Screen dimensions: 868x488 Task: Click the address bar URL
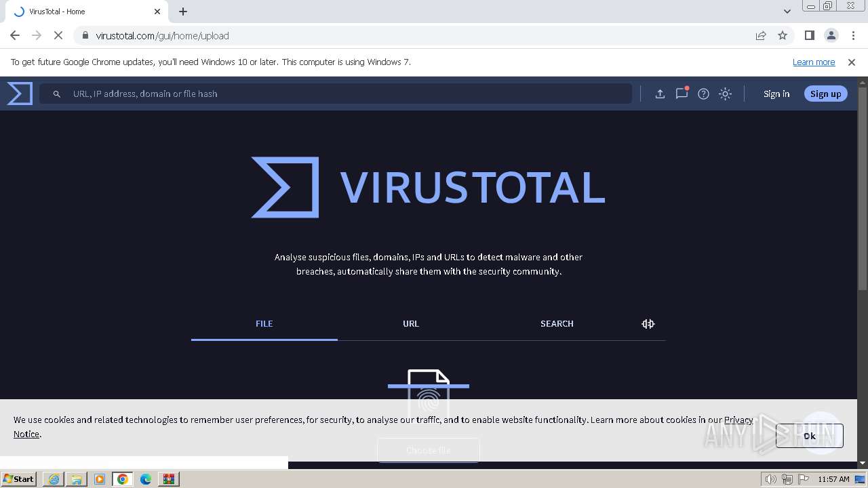pos(162,36)
